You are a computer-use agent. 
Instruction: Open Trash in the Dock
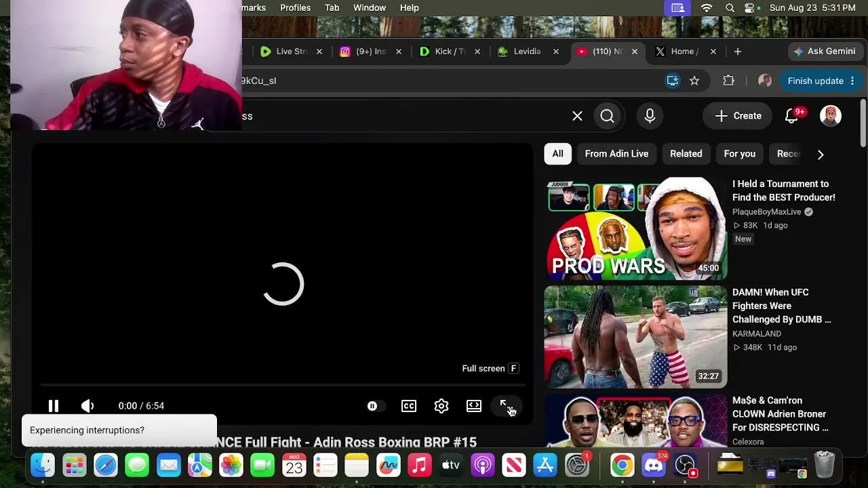tap(825, 465)
